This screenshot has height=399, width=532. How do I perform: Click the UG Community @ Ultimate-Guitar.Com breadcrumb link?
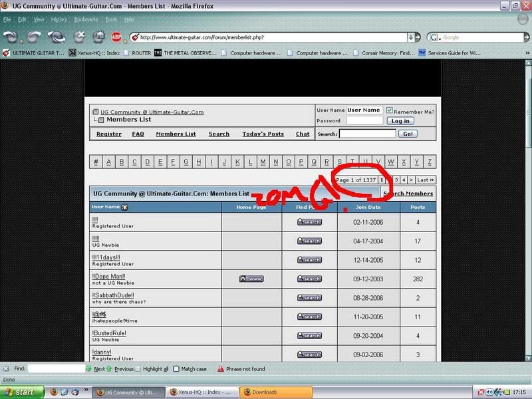152,112
